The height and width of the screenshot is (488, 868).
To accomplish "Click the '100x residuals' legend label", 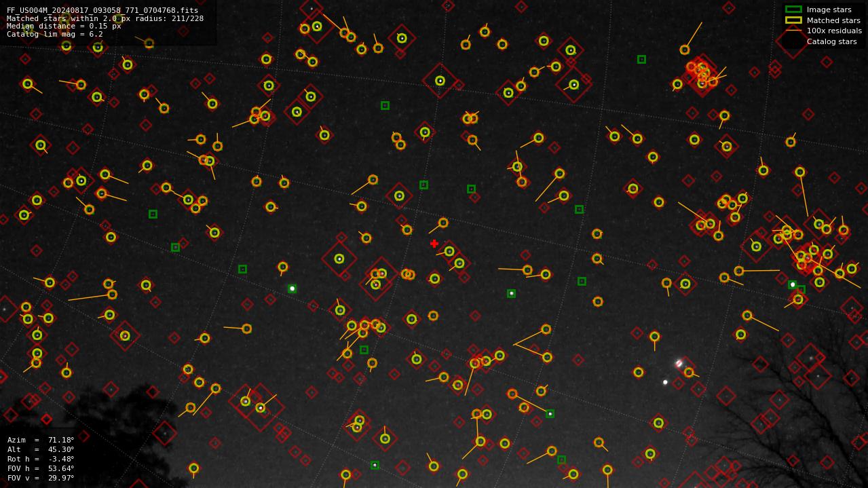I will pos(834,31).
